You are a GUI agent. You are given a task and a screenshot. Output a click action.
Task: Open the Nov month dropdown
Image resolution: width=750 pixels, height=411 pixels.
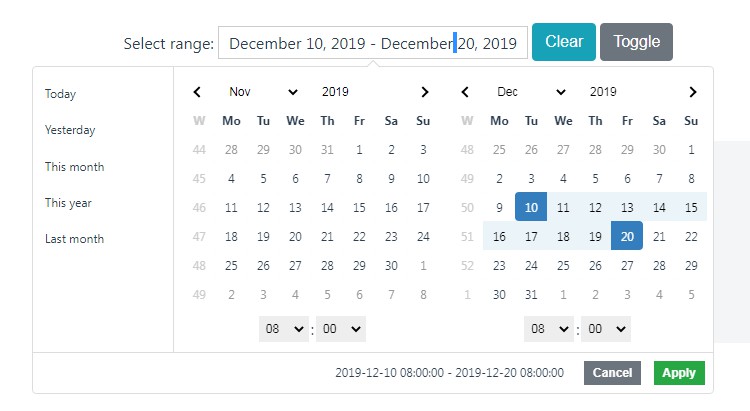[x=262, y=92]
